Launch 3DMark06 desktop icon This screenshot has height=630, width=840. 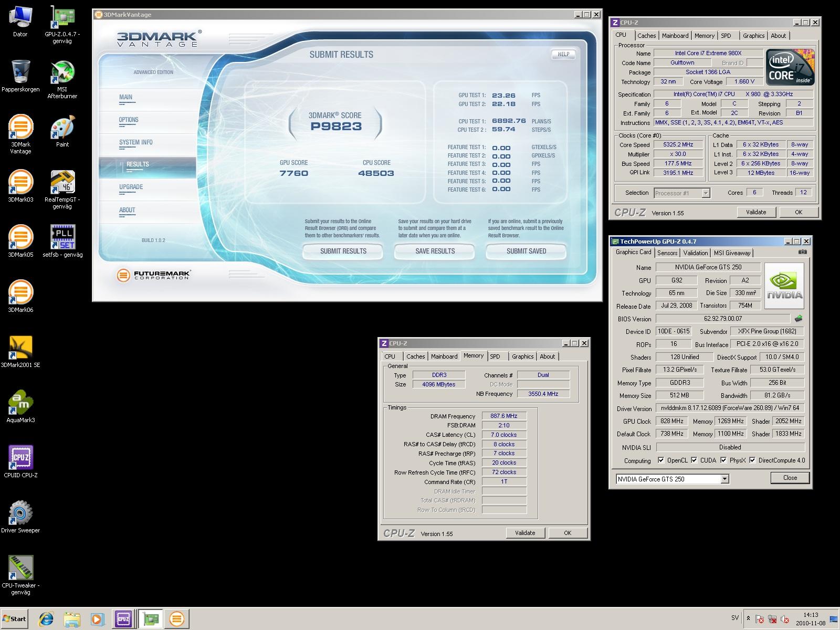(20, 297)
